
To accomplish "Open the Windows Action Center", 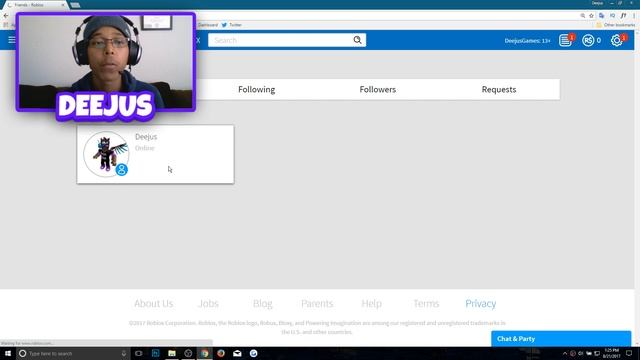I will tap(629, 353).
